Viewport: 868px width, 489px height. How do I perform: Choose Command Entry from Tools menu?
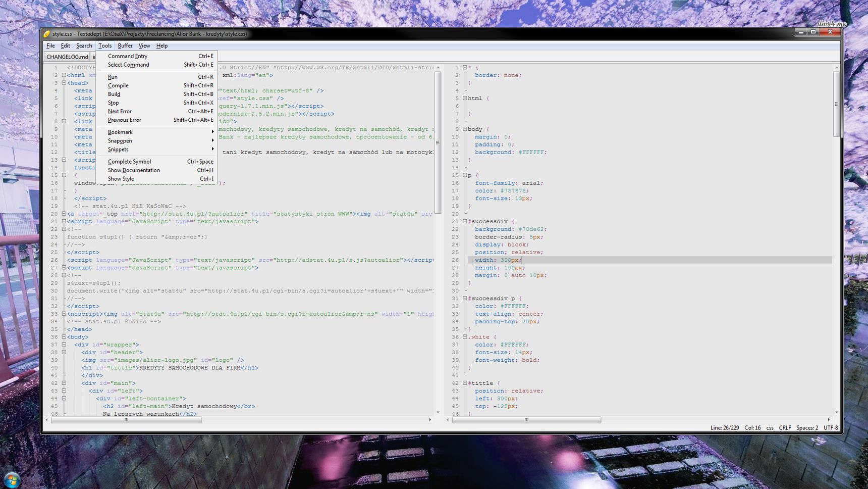coord(157,56)
